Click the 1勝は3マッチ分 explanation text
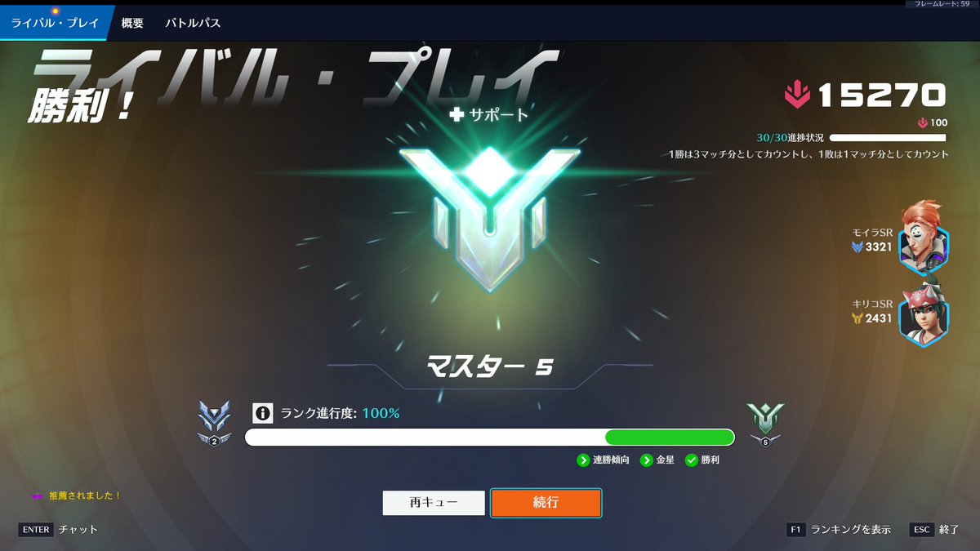The width and height of the screenshot is (980, 551). coord(808,153)
